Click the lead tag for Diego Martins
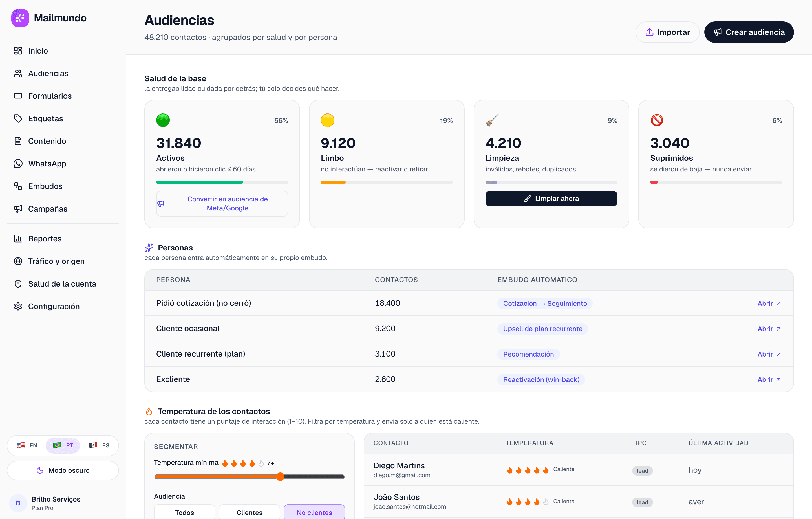The height and width of the screenshot is (519, 812). (x=642, y=470)
